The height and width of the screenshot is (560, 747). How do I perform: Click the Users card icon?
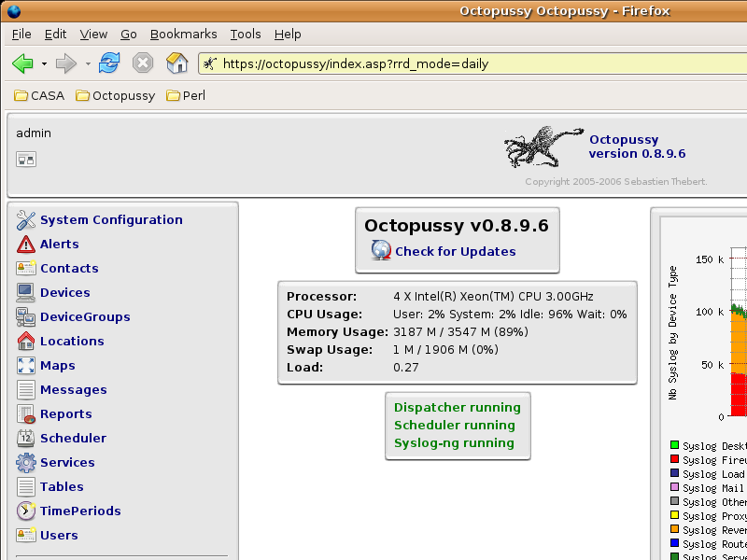pyautogui.click(x=26, y=535)
